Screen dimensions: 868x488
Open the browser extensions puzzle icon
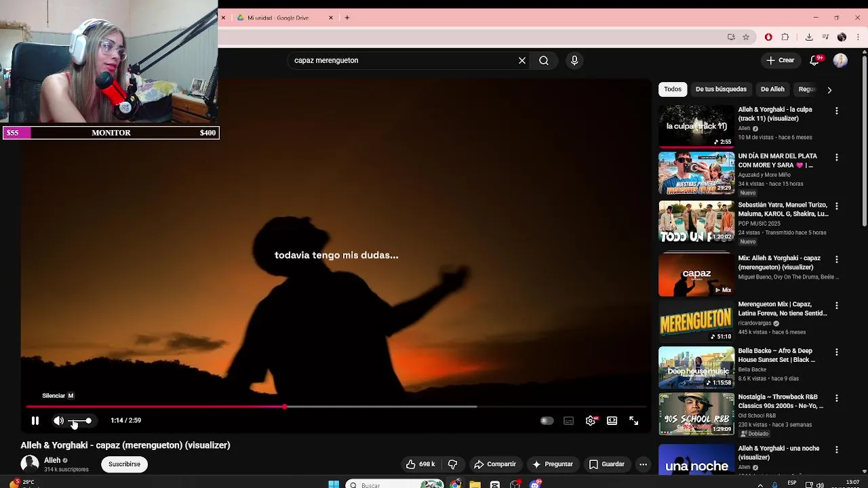(x=785, y=37)
